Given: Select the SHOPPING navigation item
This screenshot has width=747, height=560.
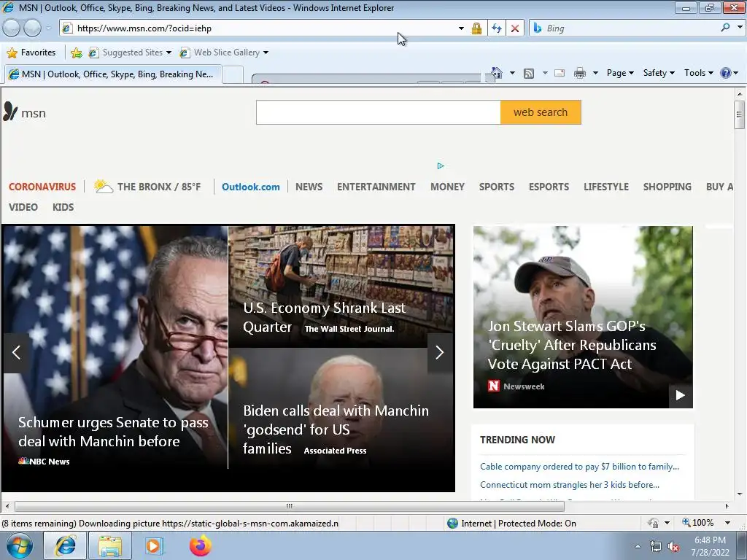Looking at the screenshot, I should tap(667, 187).
